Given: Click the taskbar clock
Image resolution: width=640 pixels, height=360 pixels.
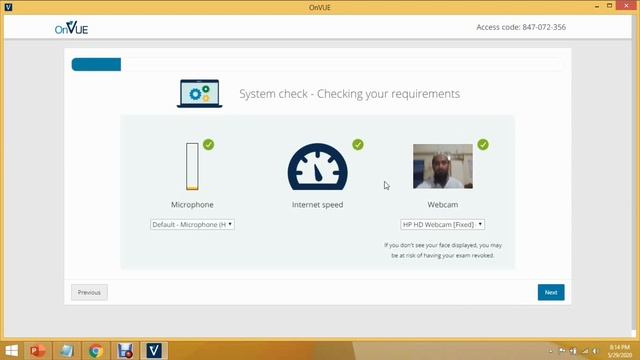Looking at the screenshot, I should [620, 351].
